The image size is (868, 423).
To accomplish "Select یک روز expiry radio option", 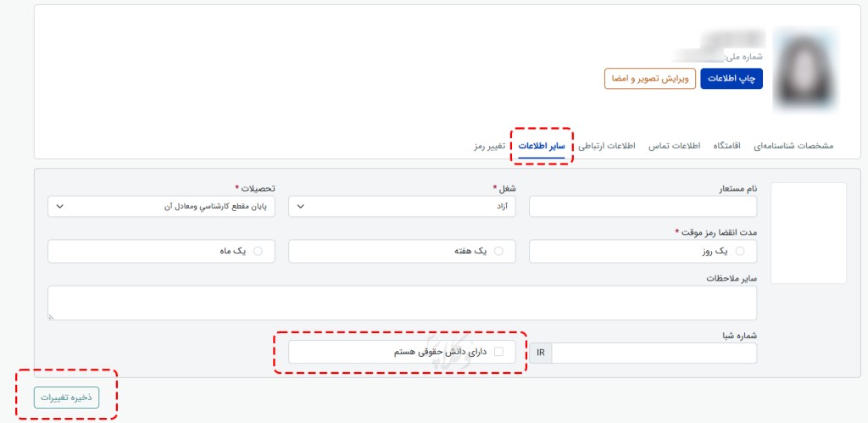I will (x=739, y=252).
